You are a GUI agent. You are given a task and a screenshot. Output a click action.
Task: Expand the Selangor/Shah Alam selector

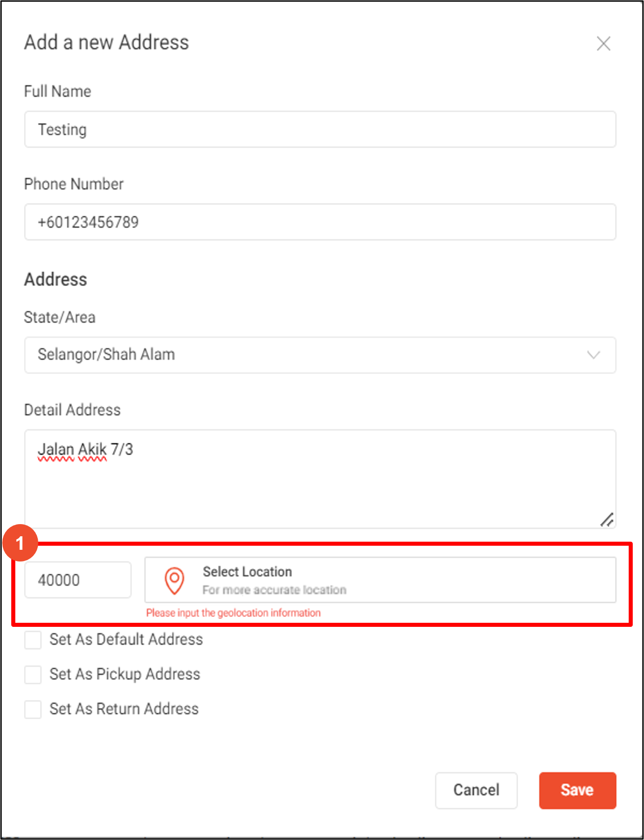pyautogui.click(x=320, y=356)
